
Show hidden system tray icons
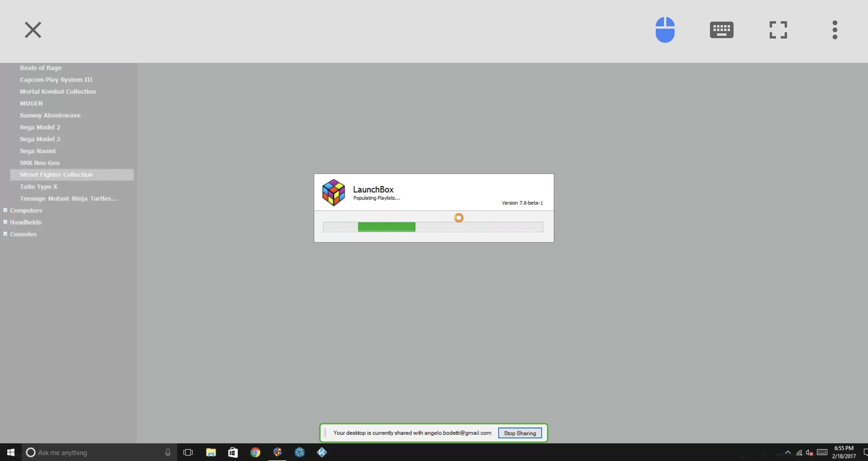(788, 452)
